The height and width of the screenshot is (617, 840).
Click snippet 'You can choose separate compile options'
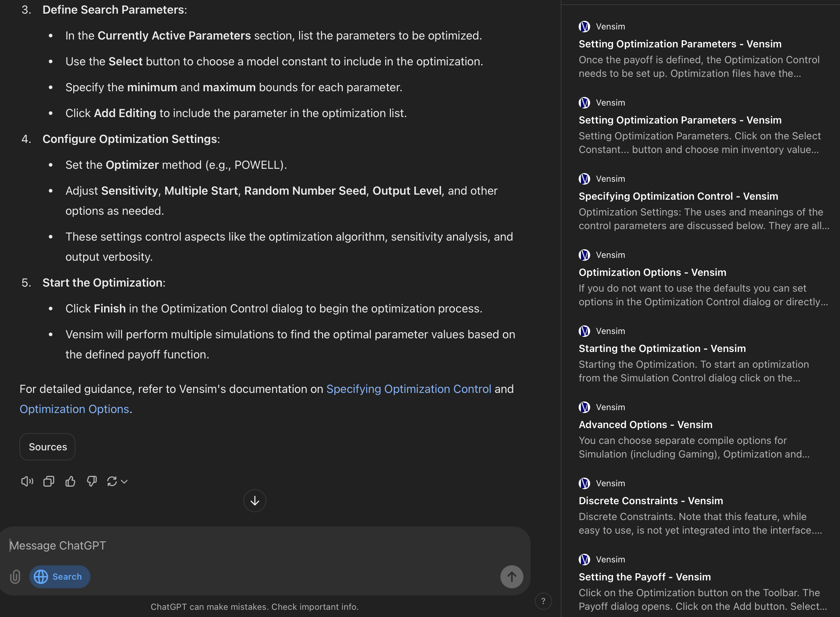coord(694,447)
